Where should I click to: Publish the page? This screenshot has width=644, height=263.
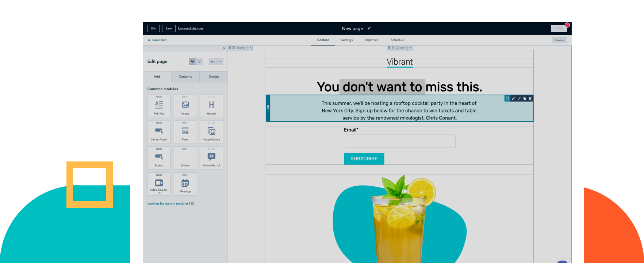[559, 28]
